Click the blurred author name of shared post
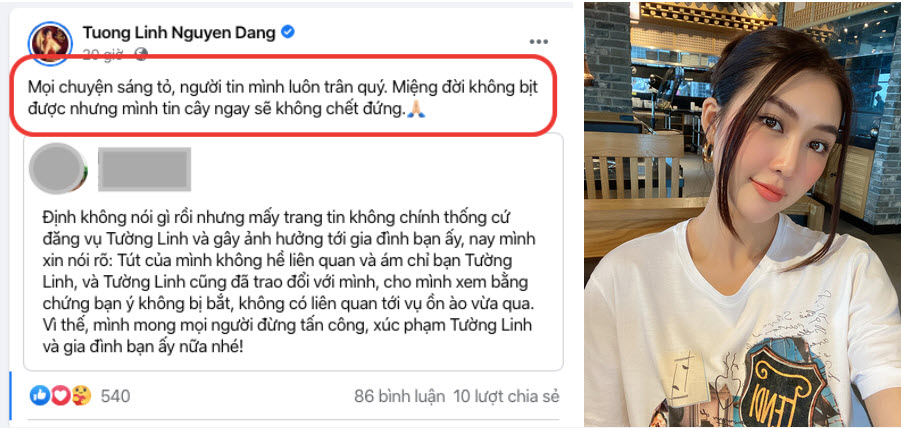901x428 pixels. click(144, 169)
